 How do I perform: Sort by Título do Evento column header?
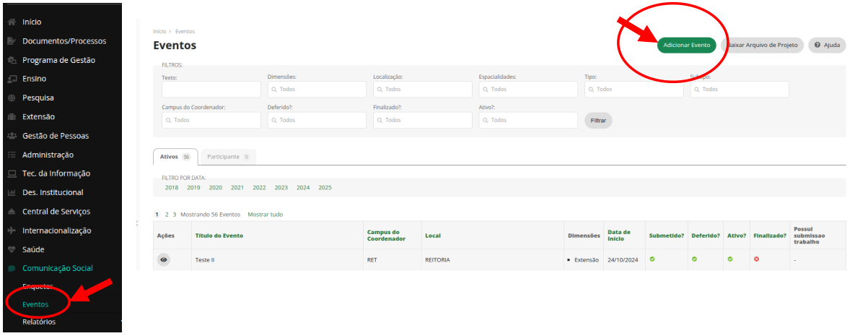click(219, 236)
